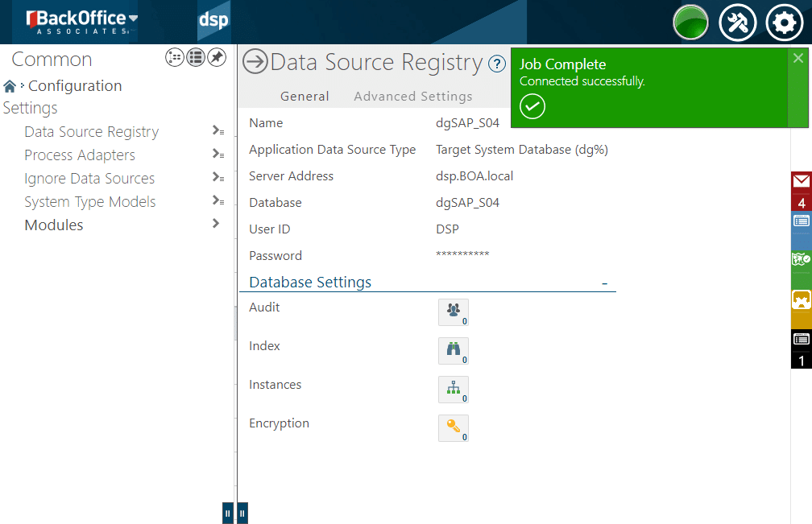812x524 pixels.
Task: Expand the Process Adapters submenu arrow
Action: [217, 155]
